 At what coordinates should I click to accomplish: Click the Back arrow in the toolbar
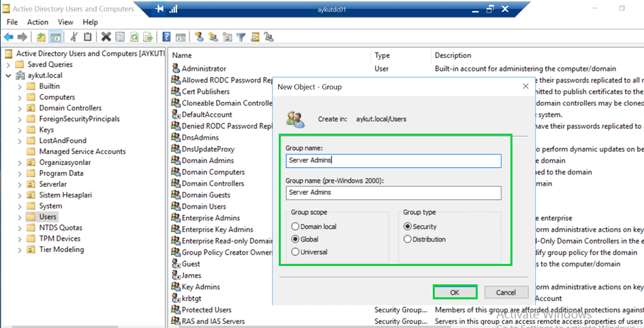pos(8,37)
